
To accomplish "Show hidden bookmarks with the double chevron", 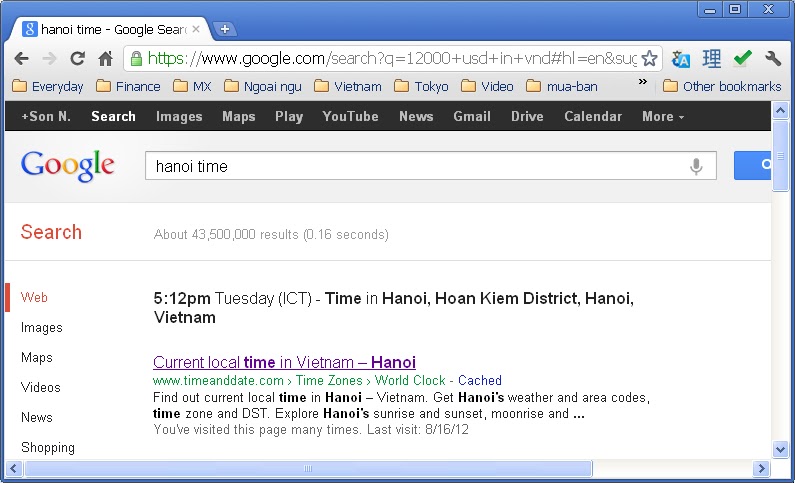I will [x=642, y=82].
